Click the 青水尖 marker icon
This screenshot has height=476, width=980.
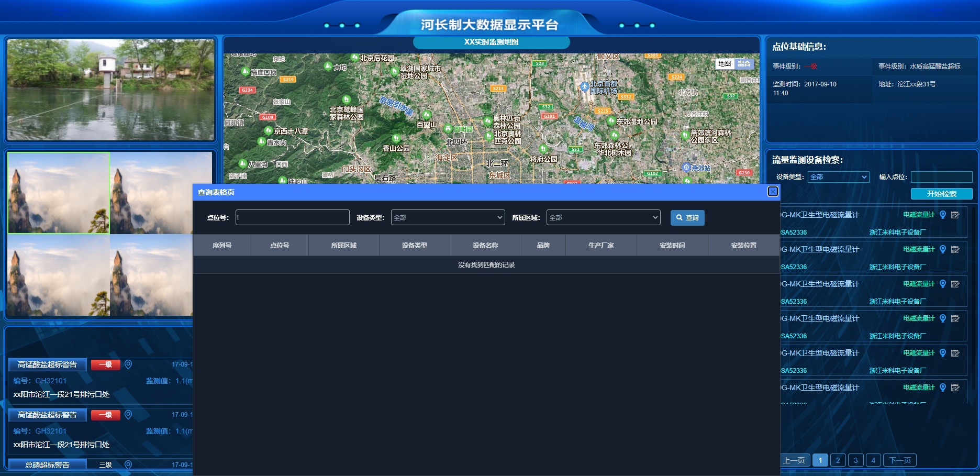(261, 141)
